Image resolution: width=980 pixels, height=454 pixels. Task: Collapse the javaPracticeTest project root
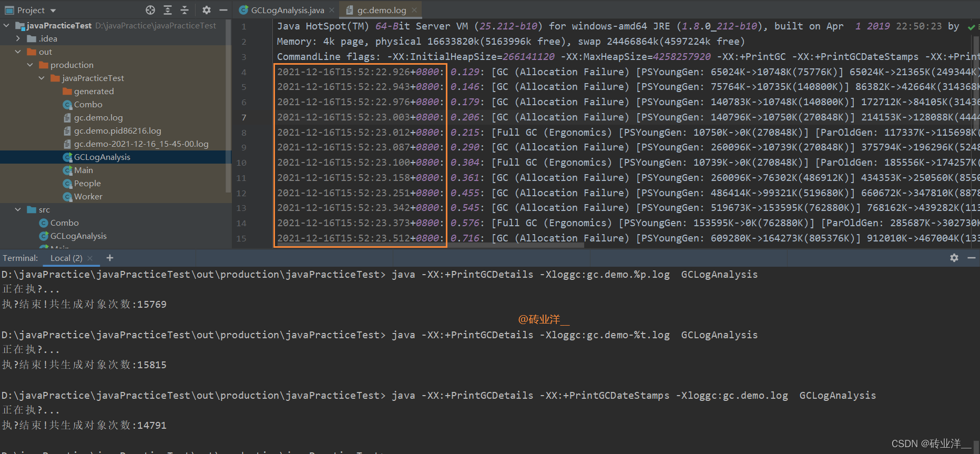pyautogui.click(x=6, y=25)
